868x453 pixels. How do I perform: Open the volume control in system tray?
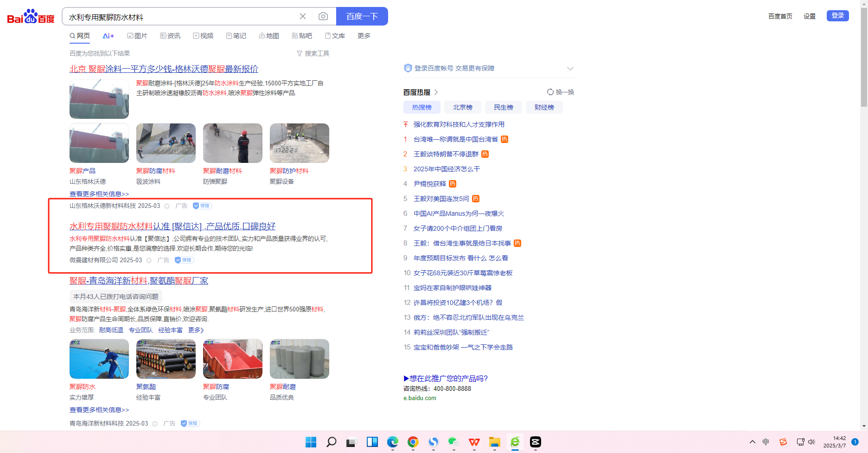811,442
